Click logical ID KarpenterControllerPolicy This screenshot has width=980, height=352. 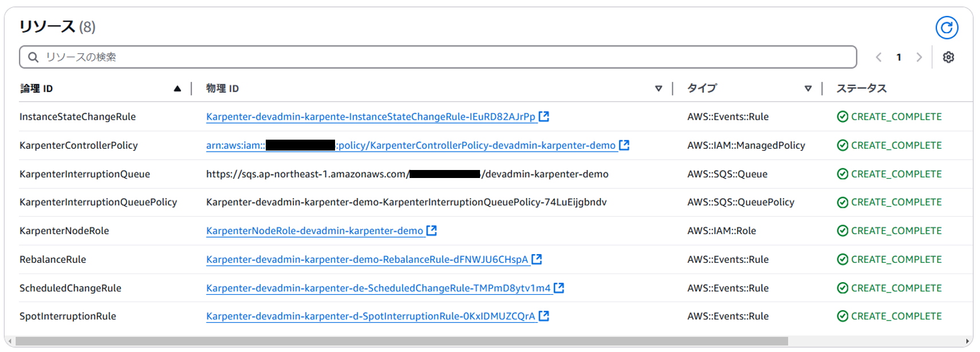coord(78,145)
